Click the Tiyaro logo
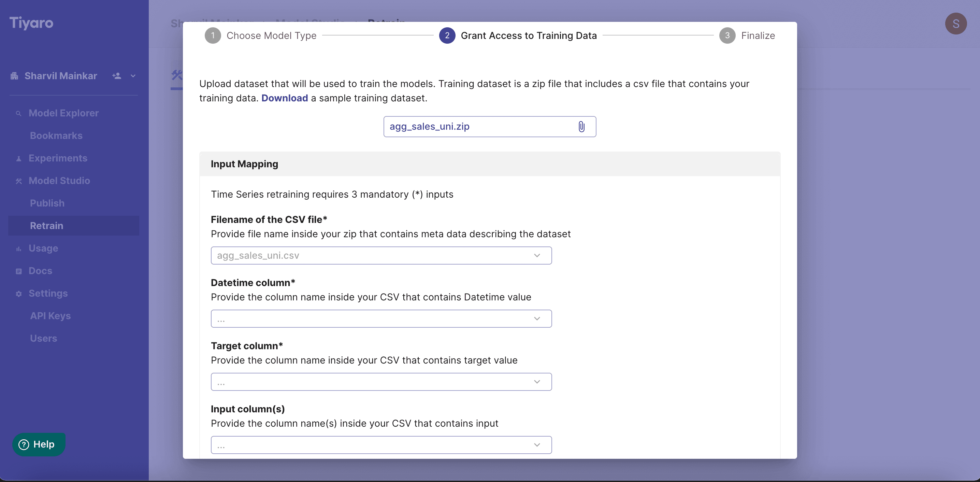This screenshot has width=980, height=482. (31, 23)
